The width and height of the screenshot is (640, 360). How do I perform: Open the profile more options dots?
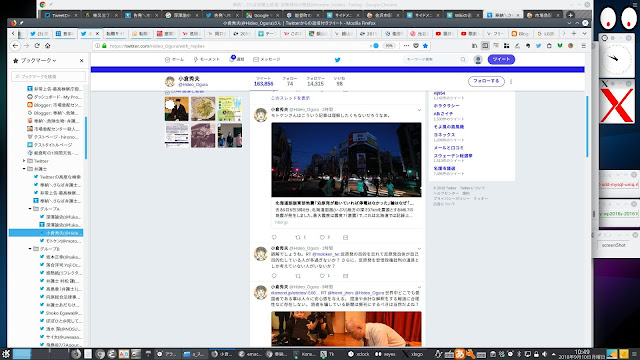(511, 81)
